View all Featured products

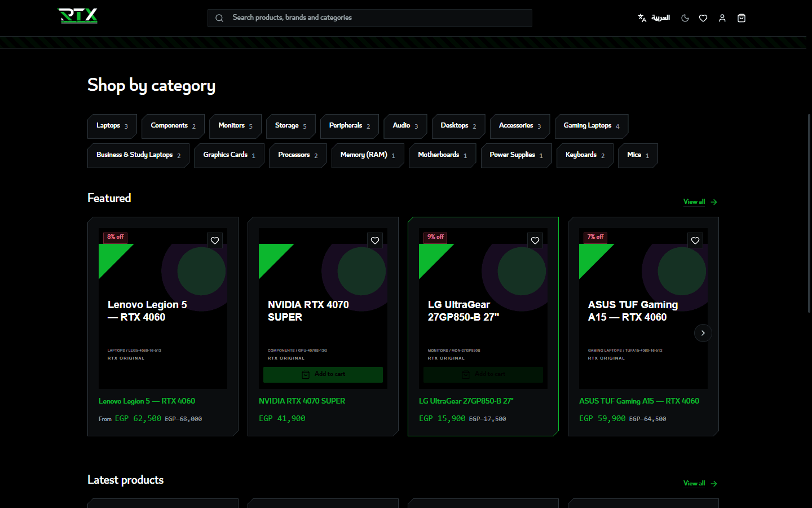point(700,202)
